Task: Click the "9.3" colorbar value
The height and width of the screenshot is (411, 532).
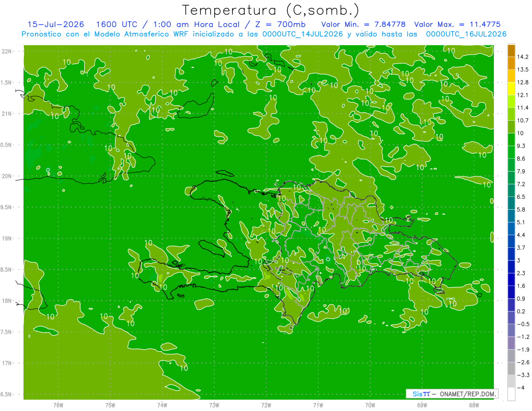Action: [x=521, y=145]
